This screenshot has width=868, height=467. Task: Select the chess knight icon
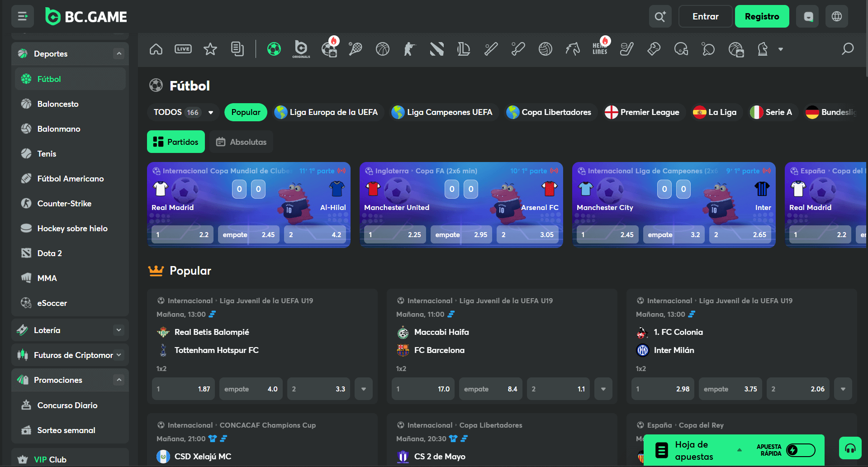(763, 49)
